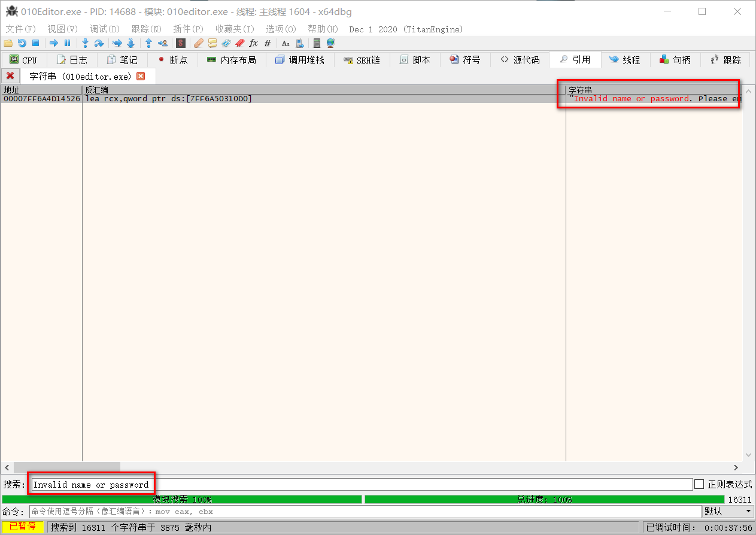The height and width of the screenshot is (535, 756).
Task: Switch to the 笔记 tab
Action: click(x=122, y=60)
